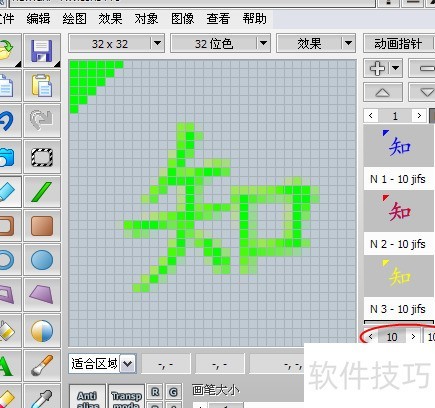Toggle the Anti alias option

[87, 398]
